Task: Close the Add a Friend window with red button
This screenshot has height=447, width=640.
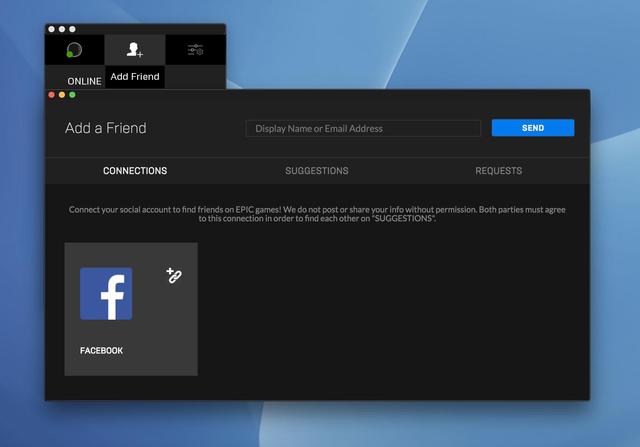Action: tap(51, 95)
